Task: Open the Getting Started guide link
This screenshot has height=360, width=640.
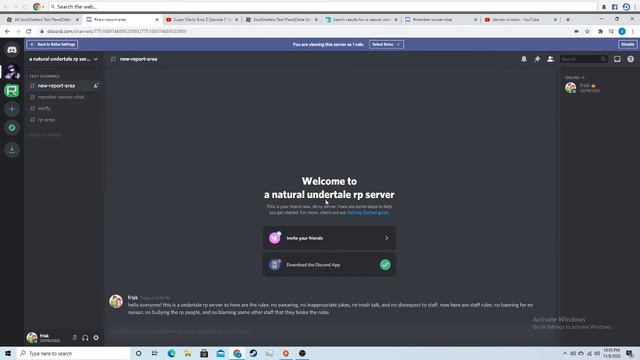Action: [x=367, y=213]
